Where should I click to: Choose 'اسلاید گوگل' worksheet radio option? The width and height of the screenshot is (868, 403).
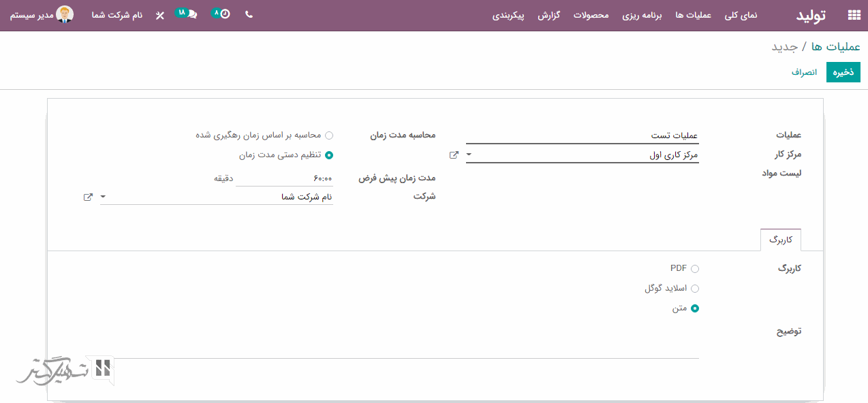tap(695, 289)
